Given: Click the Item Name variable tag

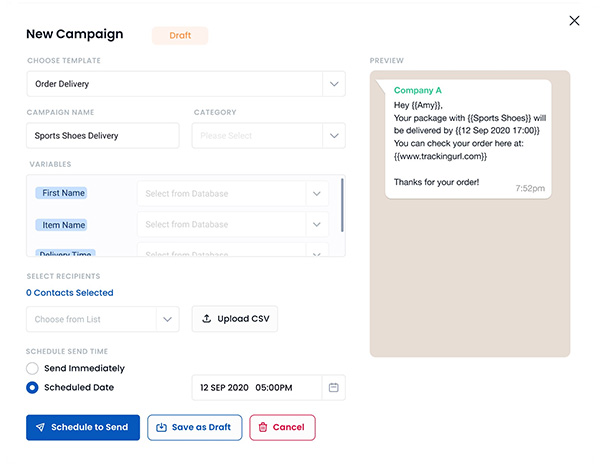Looking at the screenshot, I should click(x=61, y=225).
